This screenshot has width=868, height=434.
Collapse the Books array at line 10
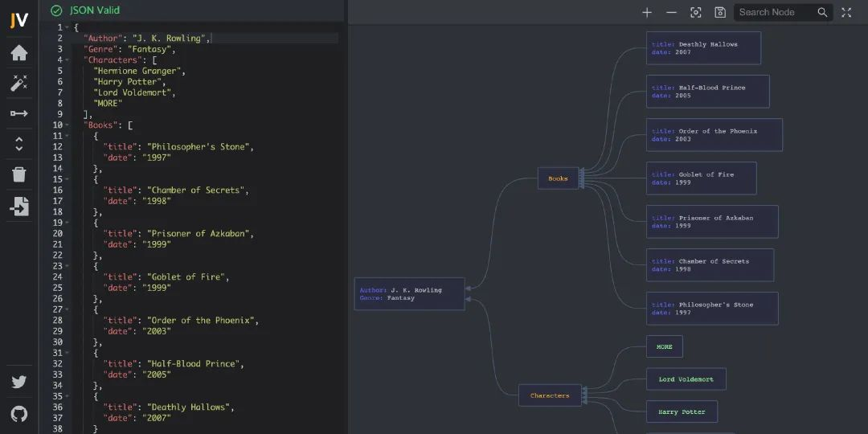click(x=68, y=125)
